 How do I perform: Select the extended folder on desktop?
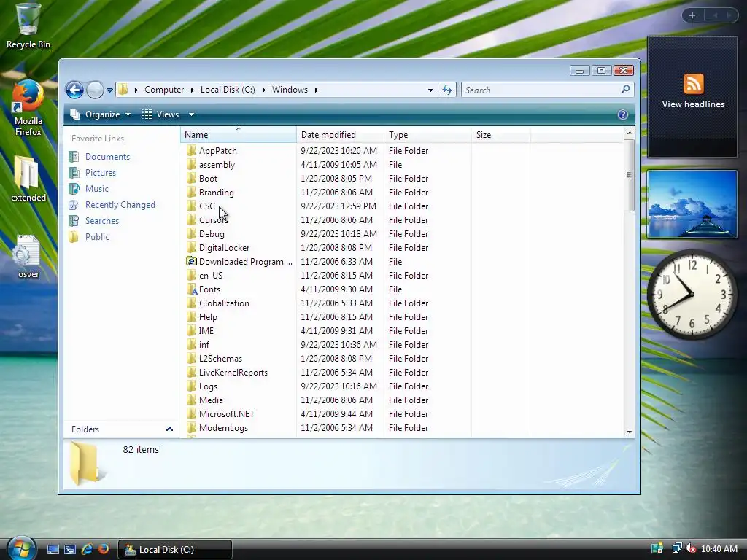pyautogui.click(x=28, y=179)
